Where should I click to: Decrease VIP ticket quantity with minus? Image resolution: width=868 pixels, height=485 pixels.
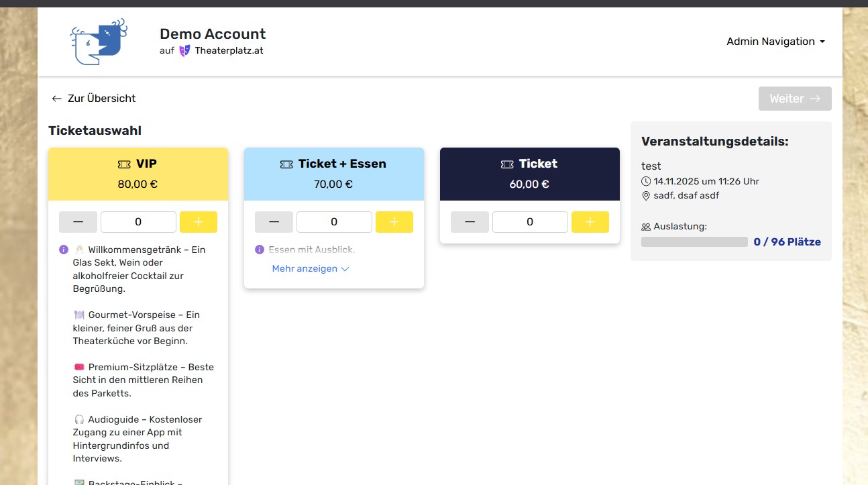click(78, 222)
